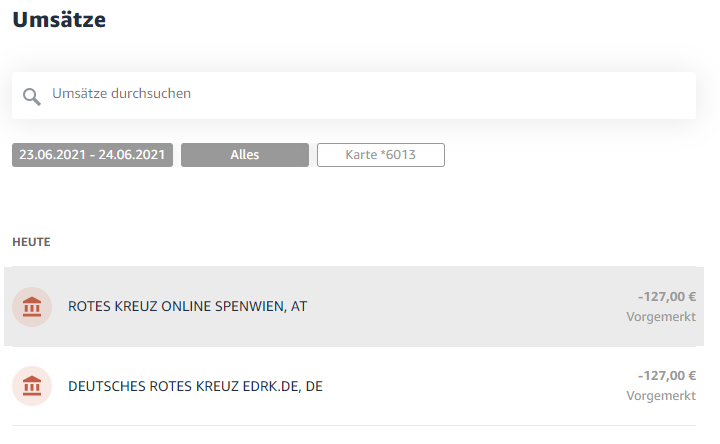Click 'Vorgemerkt' status of Rotes Kreuz Online entry
720x444 pixels.
point(661,317)
